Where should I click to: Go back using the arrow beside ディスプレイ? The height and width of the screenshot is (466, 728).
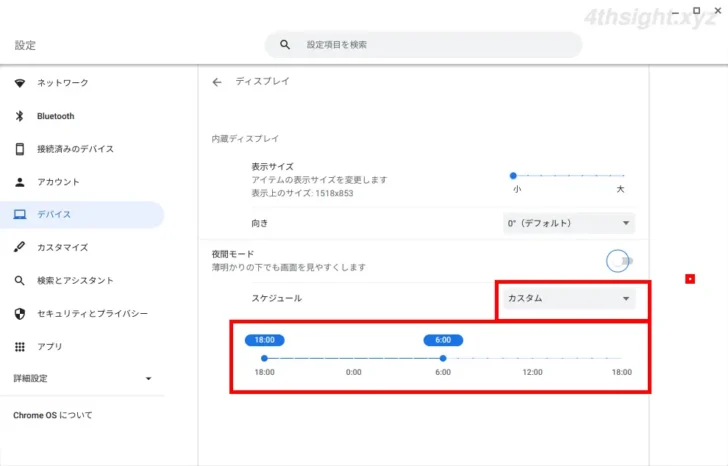click(217, 82)
